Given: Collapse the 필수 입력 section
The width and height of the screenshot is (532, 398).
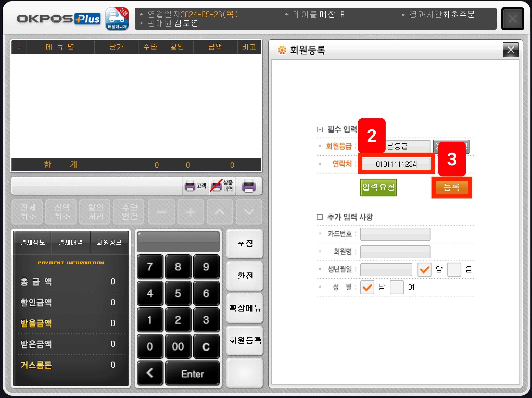Looking at the screenshot, I should click(x=320, y=130).
